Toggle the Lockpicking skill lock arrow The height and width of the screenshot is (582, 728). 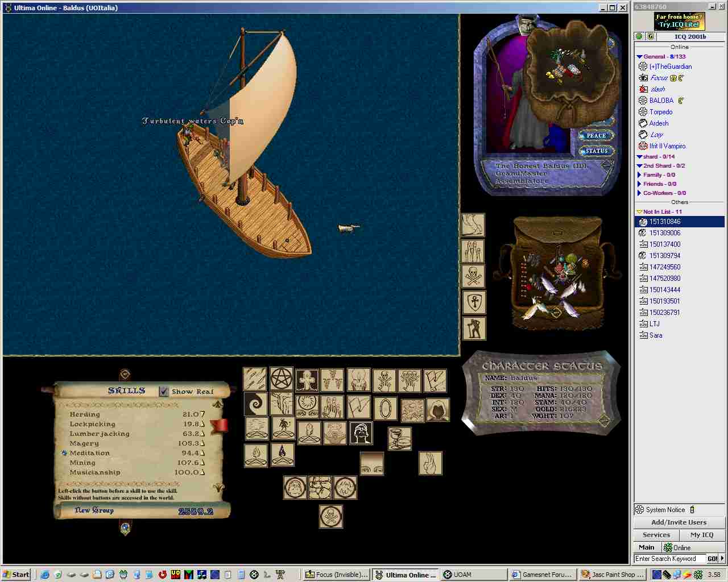202,424
